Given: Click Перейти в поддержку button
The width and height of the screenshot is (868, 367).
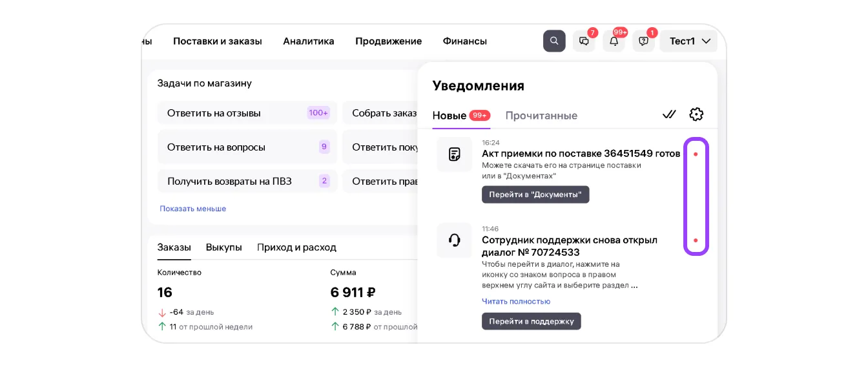Looking at the screenshot, I should 531,321.
